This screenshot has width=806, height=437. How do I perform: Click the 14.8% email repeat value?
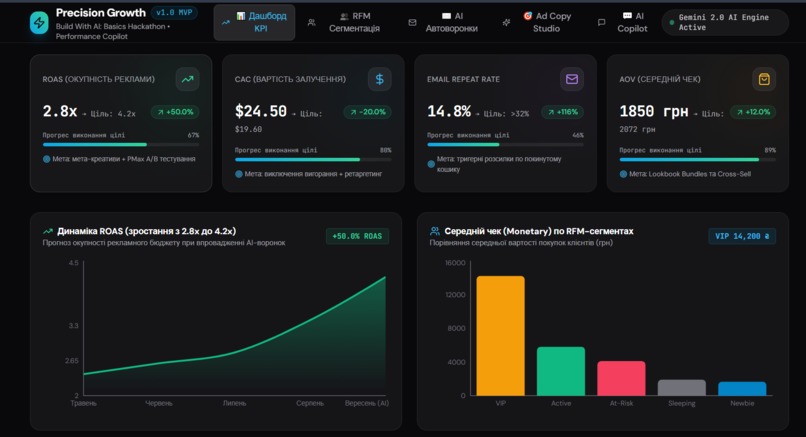[449, 111]
